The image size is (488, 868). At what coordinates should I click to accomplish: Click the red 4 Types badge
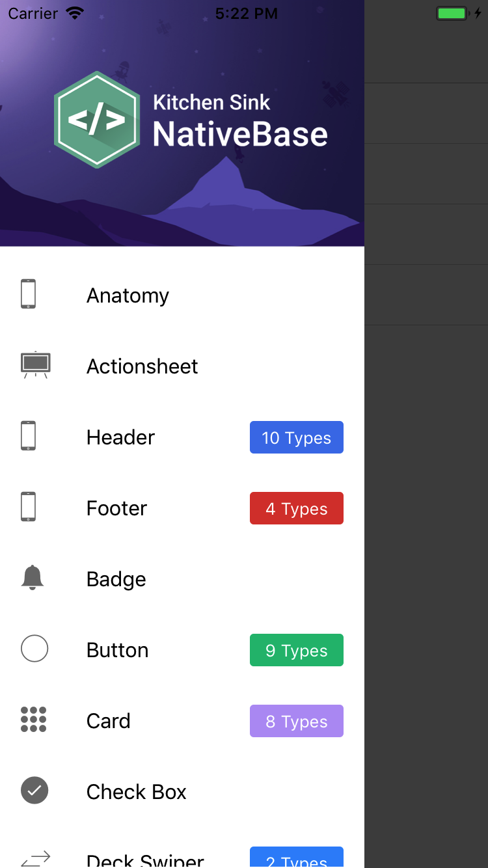click(x=297, y=508)
